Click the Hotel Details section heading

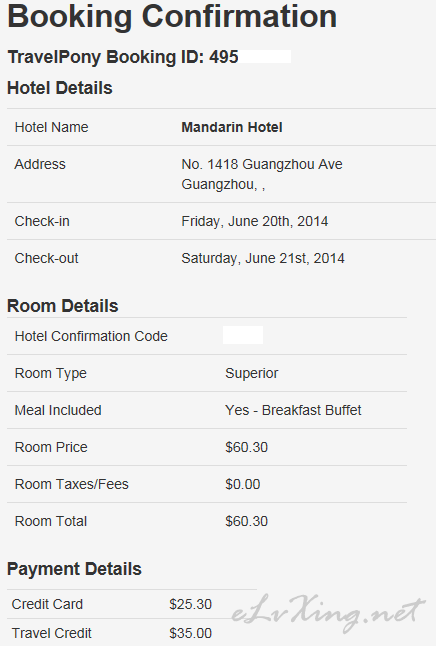coord(60,88)
